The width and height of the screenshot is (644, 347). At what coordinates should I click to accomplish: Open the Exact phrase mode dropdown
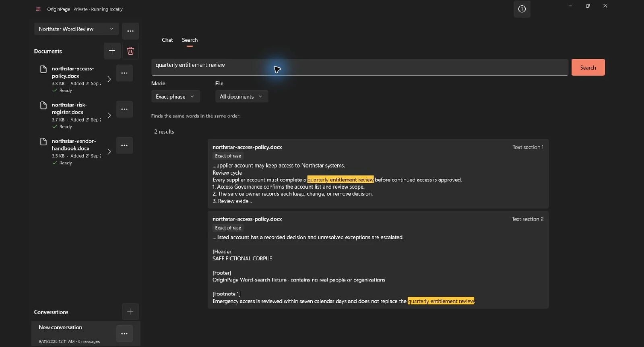pyautogui.click(x=175, y=97)
